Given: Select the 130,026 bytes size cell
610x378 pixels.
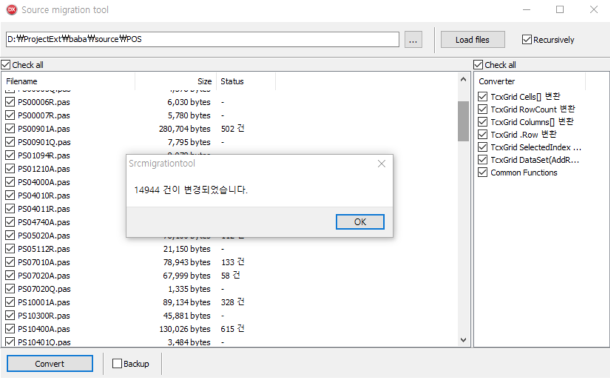Looking at the screenshot, I should pos(184,329).
